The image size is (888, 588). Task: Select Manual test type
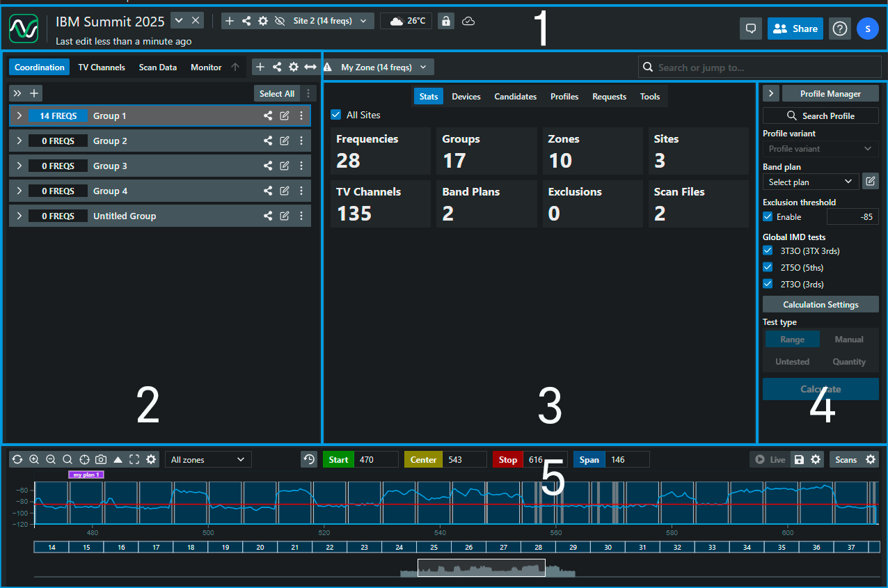[849, 340]
